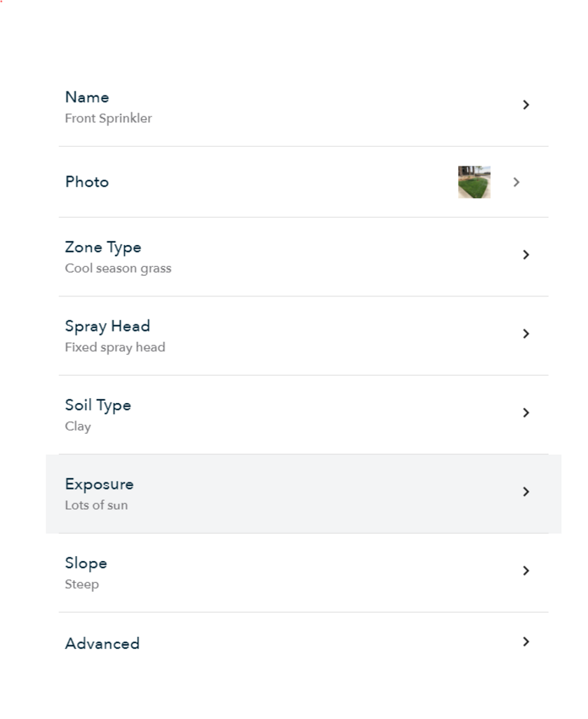Open the lawn photo thumbnail
This screenshot has width=588, height=719.
pos(474,183)
